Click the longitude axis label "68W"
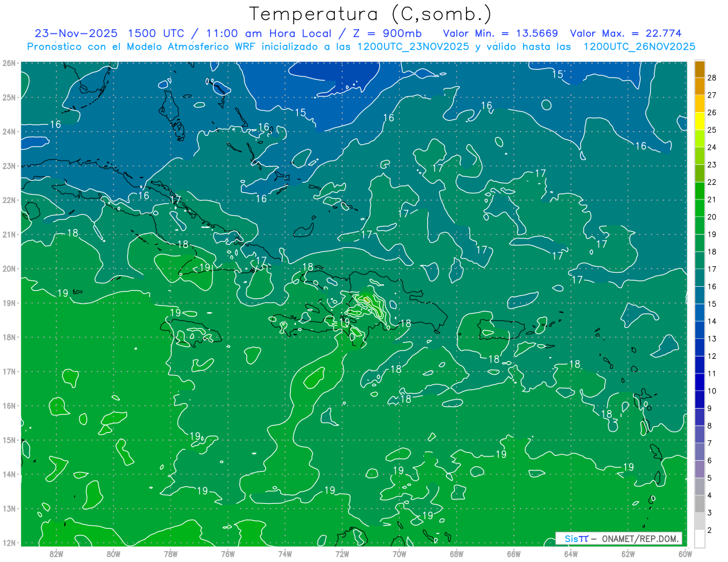The image size is (728, 562). tap(457, 554)
